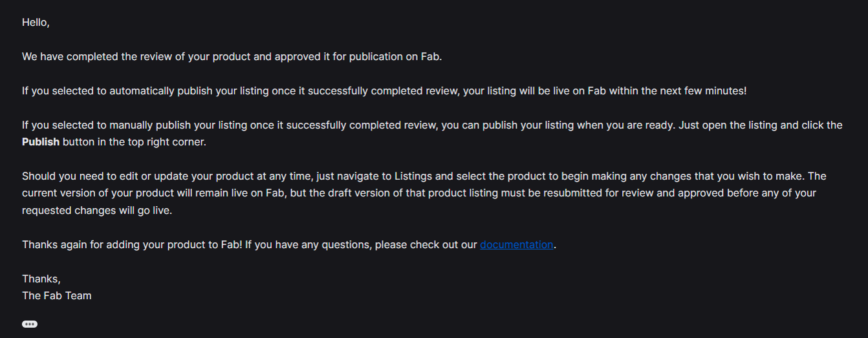Click the phrase "If you have any questions"
Viewport: 868px width, 338px height.
[x=309, y=244]
